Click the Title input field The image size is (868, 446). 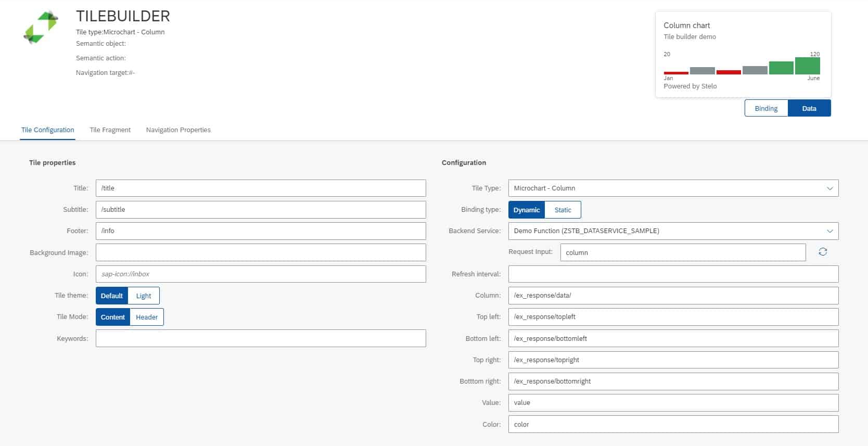261,188
